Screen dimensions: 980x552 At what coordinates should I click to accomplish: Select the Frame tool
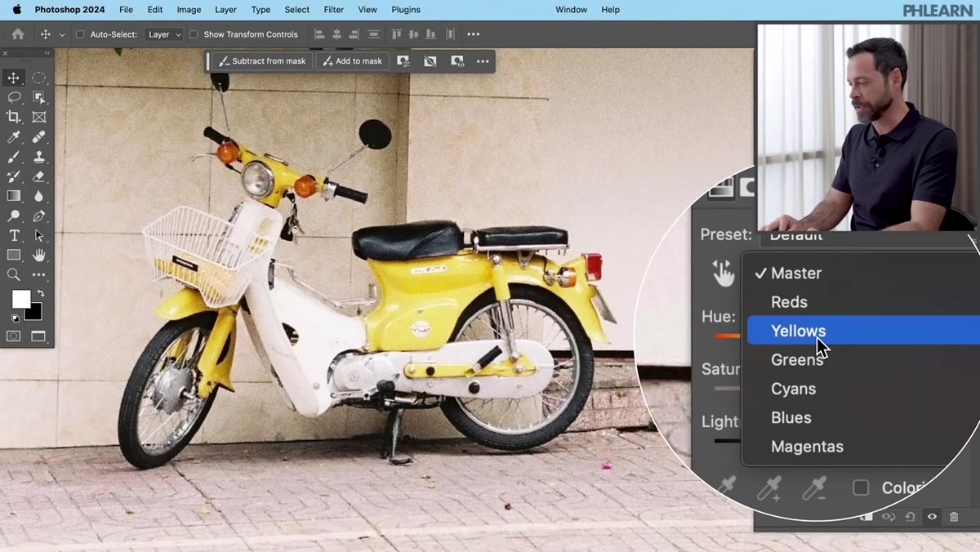38,117
